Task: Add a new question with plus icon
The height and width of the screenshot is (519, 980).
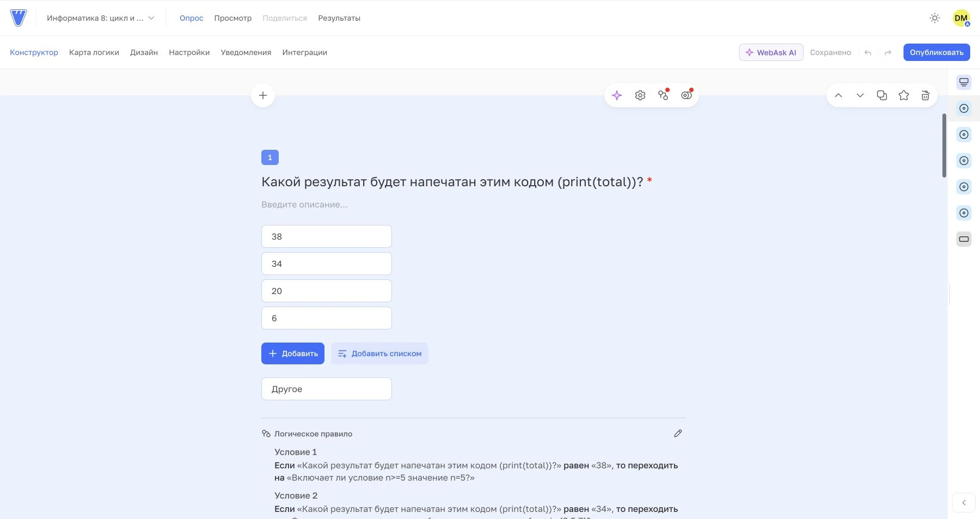Action: [x=263, y=95]
